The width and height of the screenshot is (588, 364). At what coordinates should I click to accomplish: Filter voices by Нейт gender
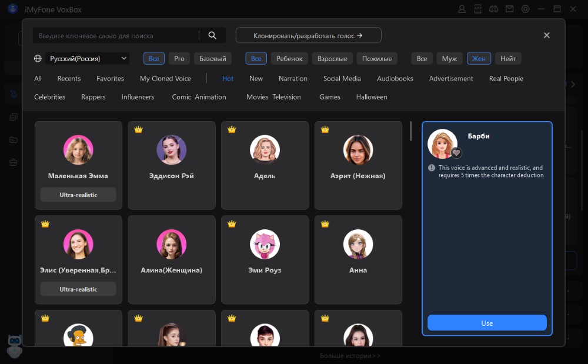coord(508,58)
